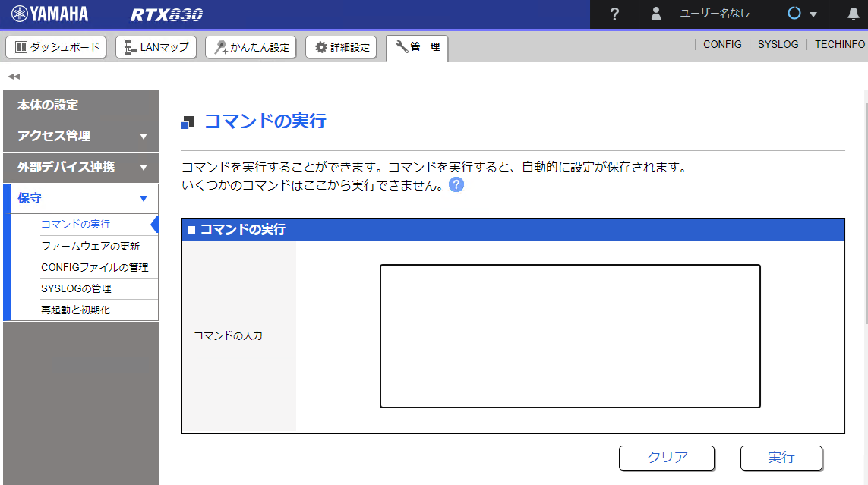Click the blue circle status icon

794,13
